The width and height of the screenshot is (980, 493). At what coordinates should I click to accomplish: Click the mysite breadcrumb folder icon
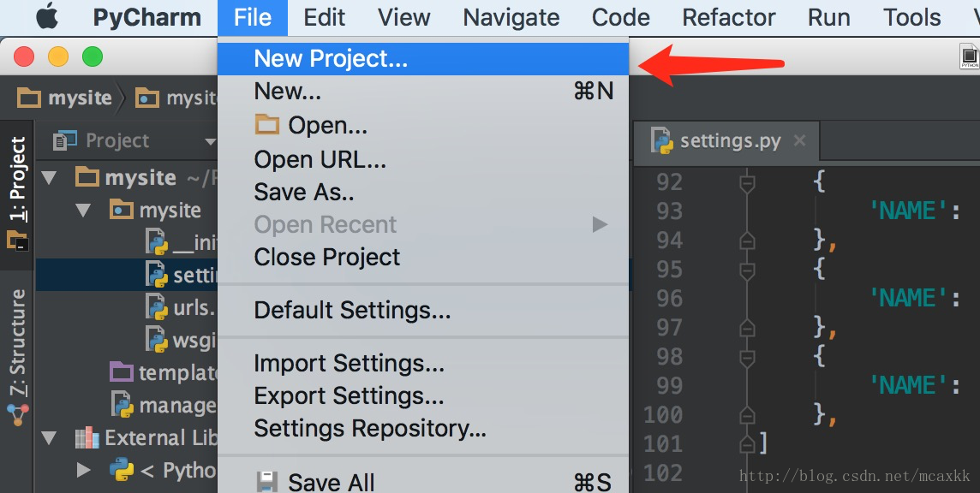(x=29, y=98)
